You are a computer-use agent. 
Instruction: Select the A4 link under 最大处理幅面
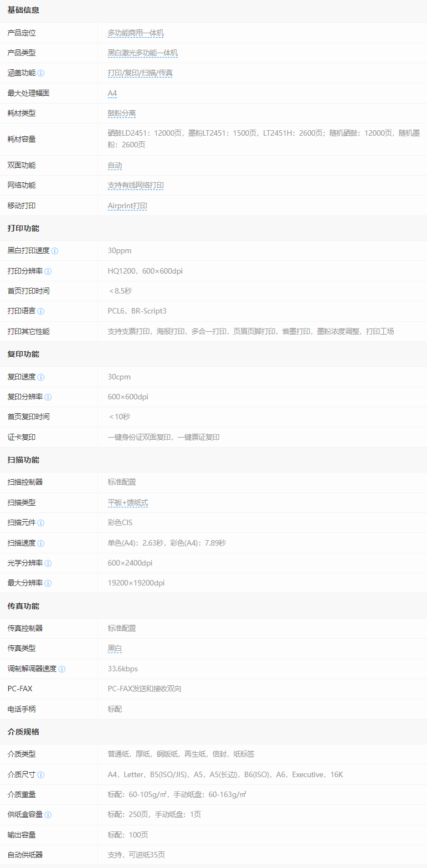[112, 94]
